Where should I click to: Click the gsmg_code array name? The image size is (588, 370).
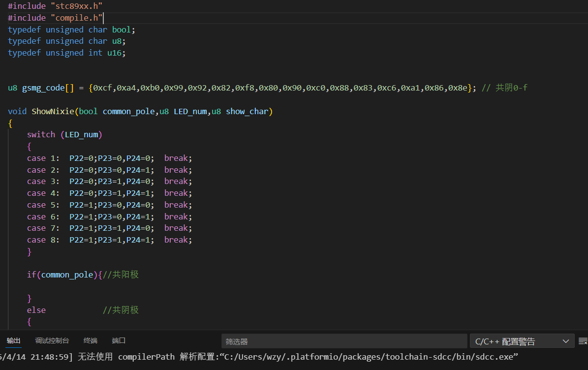(43, 88)
